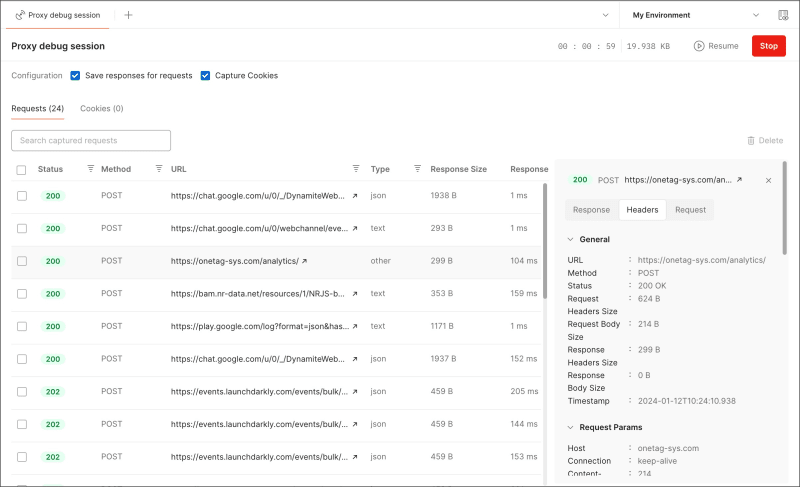Open chat.google.com webchannel request link arrow
Image resolution: width=800 pixels, height=487 pixels.
click(x=355, y=228)
